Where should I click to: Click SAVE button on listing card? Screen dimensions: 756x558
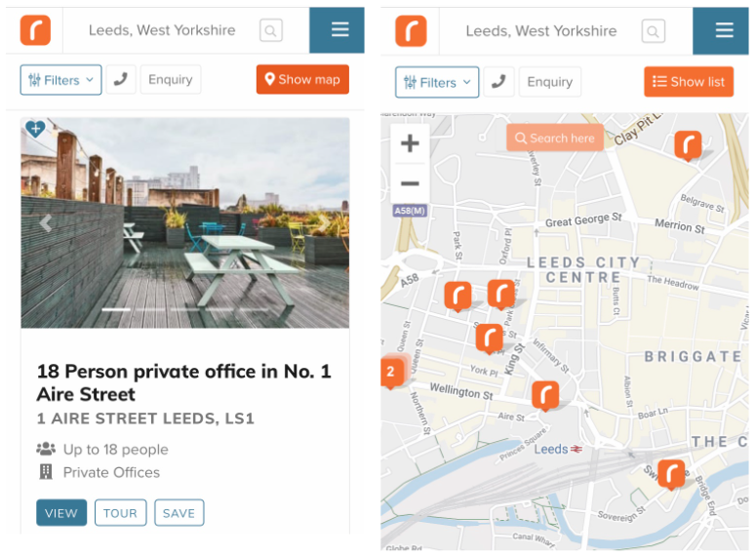[x=179, y=513]
